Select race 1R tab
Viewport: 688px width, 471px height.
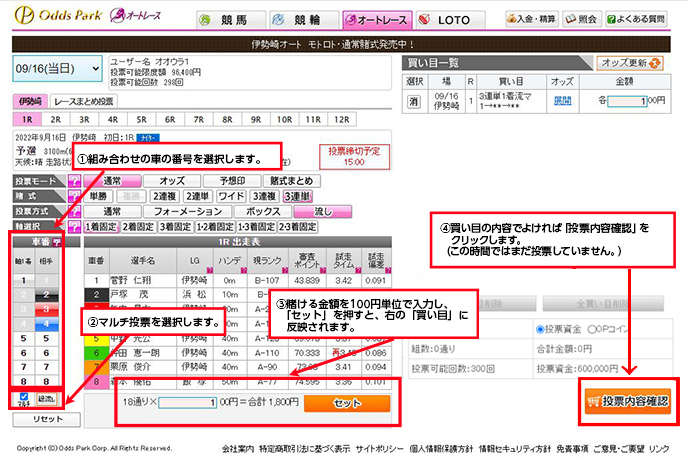pyautogui.click(x=27, y=119)
